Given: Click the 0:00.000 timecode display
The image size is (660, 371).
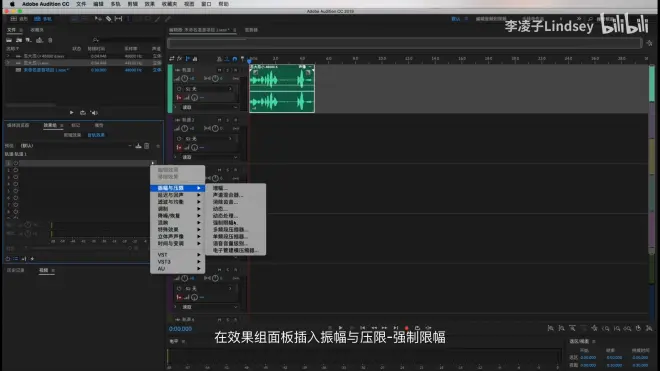Looking at the screenshot, I should (x=180, y=329).
